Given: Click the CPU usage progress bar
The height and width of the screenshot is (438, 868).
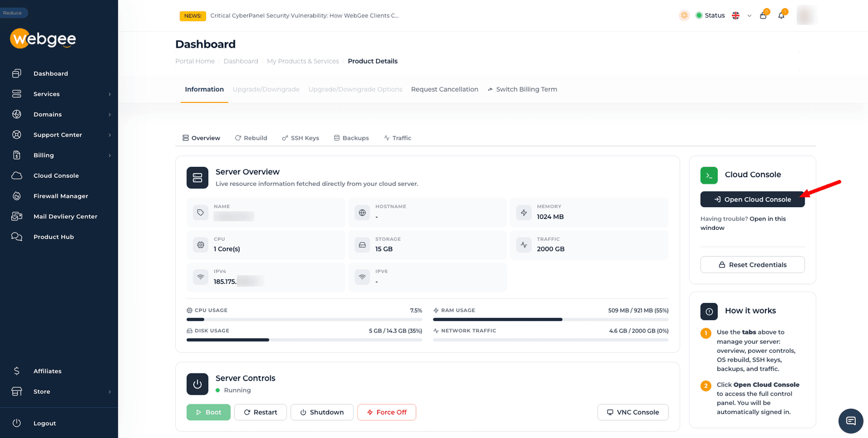Looking at the screenshot, I should pyautogui.click(x=304, y=319).
